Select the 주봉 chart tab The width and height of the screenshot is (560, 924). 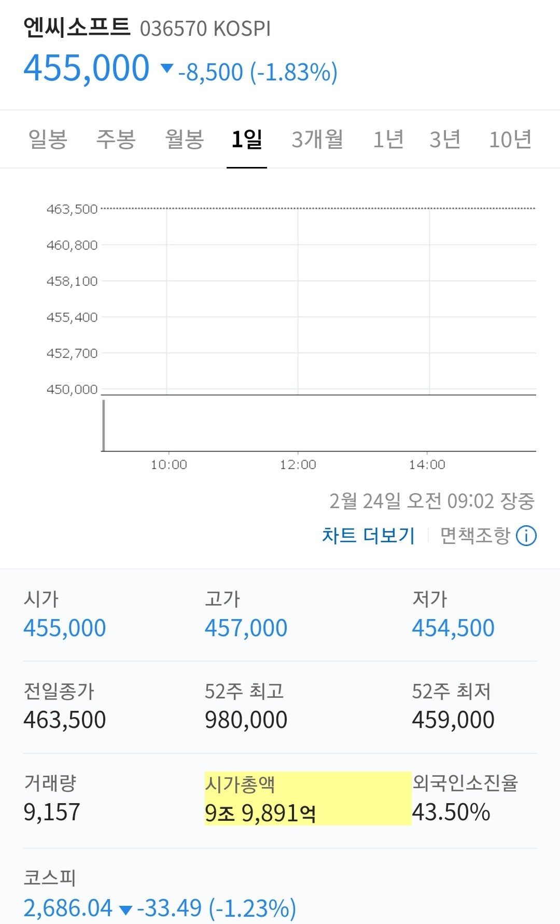tap(116, 139)
